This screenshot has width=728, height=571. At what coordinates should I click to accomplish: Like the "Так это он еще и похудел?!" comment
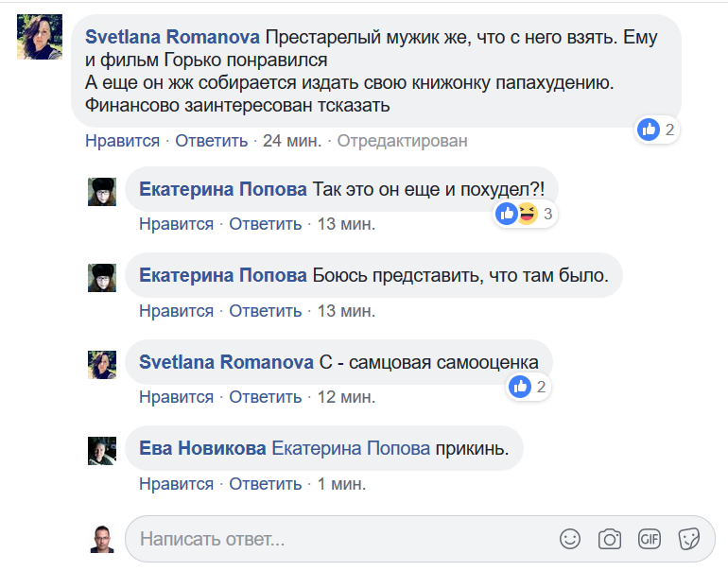point(176,224)
